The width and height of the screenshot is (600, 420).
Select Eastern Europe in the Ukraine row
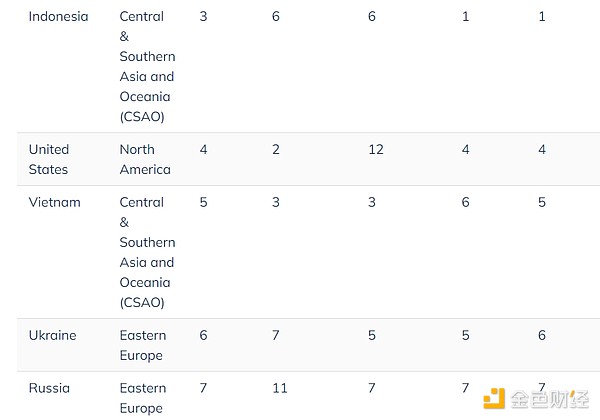(x=143, y=345)
